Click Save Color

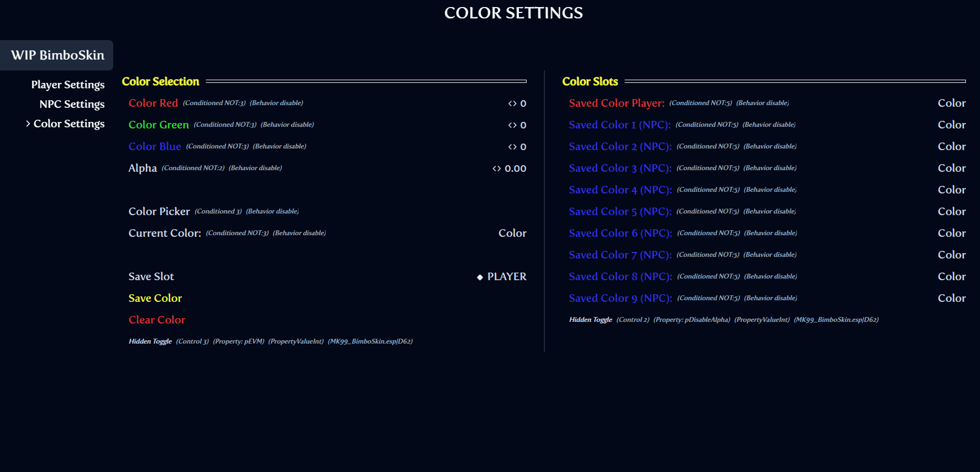[x=155, y=298]
